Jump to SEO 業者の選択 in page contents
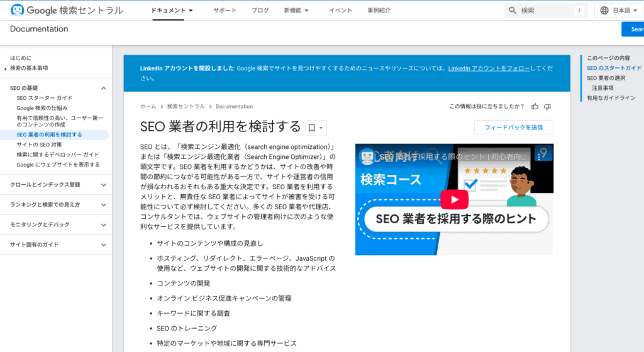 point(606,79)
